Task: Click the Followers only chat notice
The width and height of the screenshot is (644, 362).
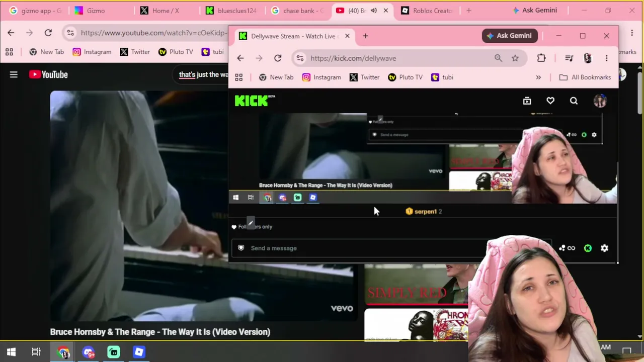Action: (x=252, y=227)
